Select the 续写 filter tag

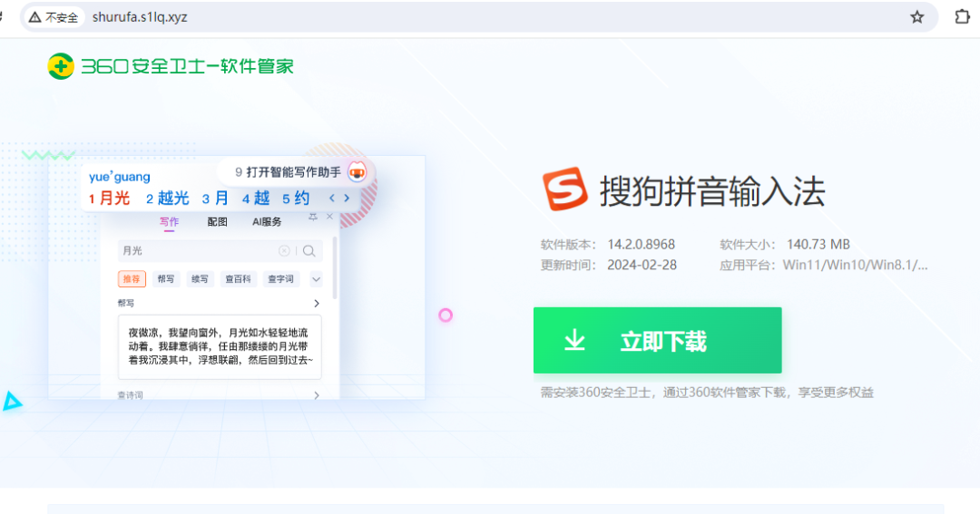point(200,279)
